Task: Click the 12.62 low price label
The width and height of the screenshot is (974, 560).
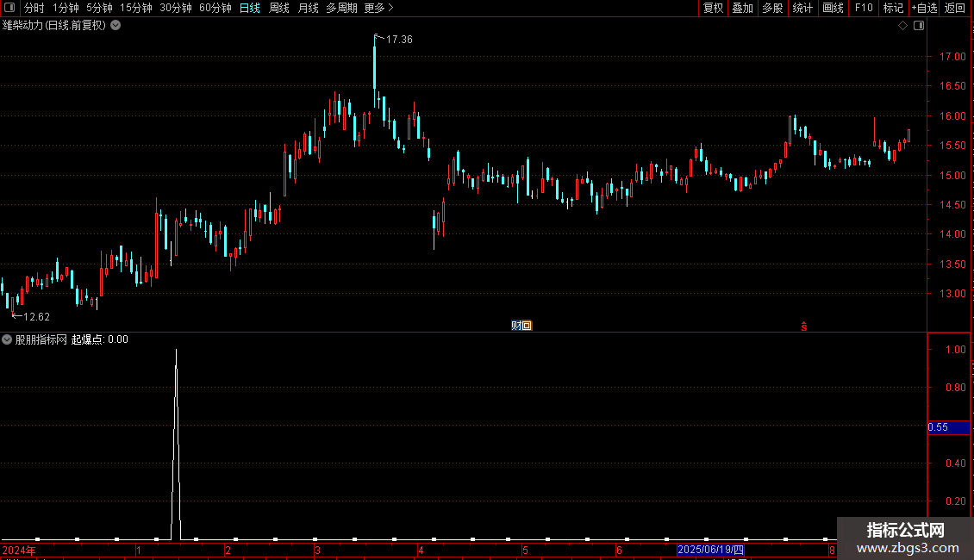Action: [37, 317]
